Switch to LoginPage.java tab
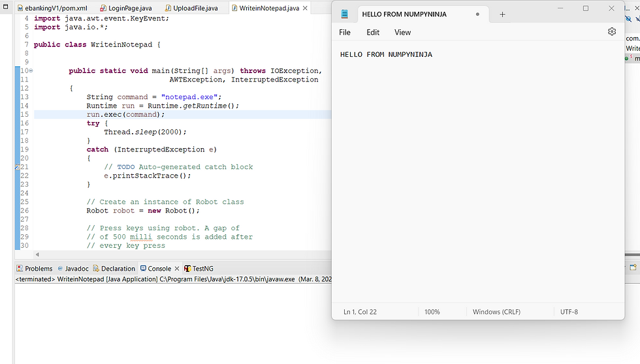640x364 pixels. point(126,8)
